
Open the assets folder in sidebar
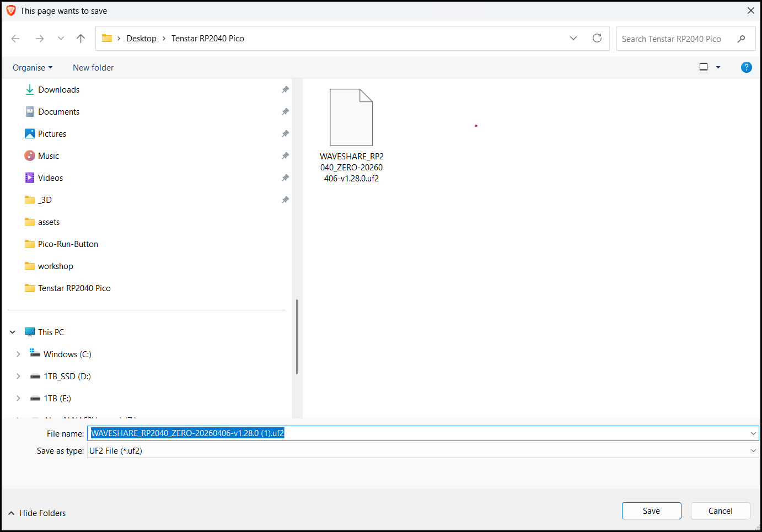click(49, 222)
